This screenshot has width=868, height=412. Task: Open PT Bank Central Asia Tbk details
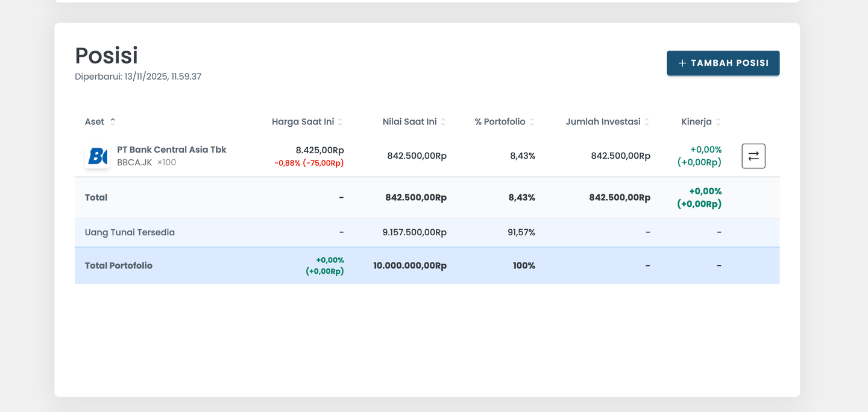[172, 150]
